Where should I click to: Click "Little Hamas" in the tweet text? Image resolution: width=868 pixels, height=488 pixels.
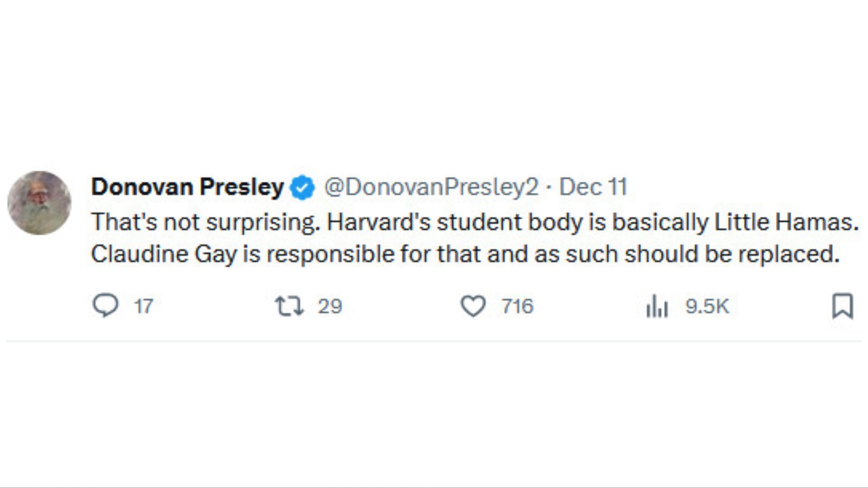pos(786,222)
